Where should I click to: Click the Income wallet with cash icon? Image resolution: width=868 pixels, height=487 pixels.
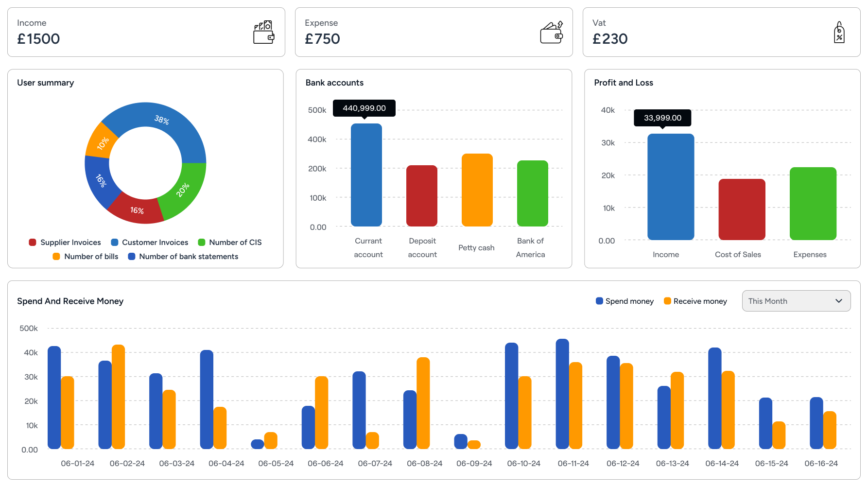tap(263, 32)
